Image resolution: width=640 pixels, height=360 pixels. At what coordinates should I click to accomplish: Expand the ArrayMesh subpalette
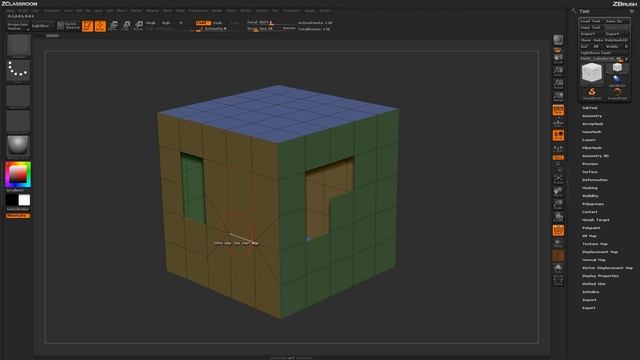(x=593, y=124)
